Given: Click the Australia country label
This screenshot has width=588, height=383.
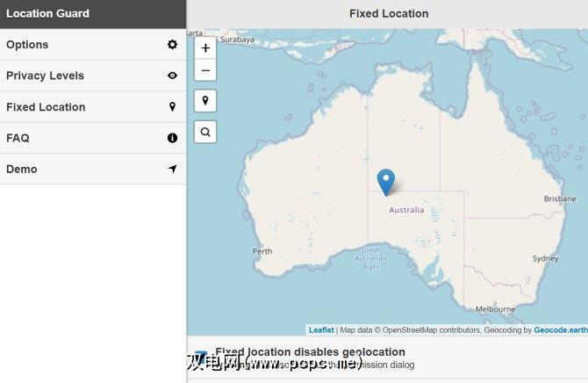Looking at the screenshot, I should [406, 210].
